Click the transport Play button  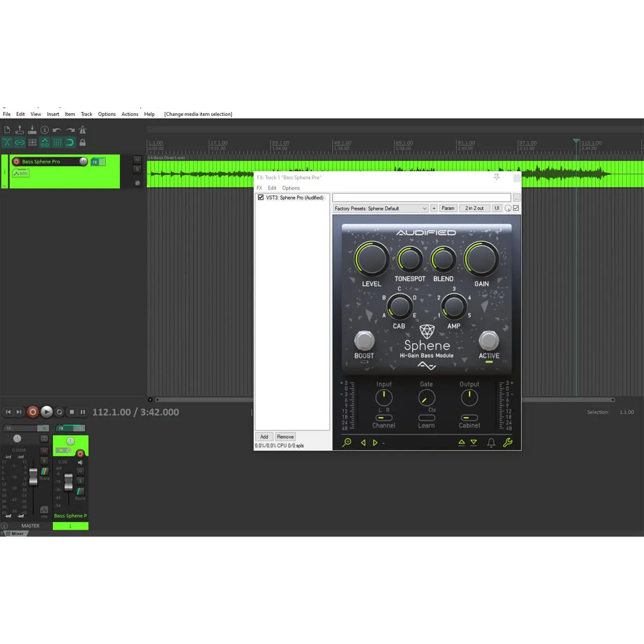click(47, 412)
